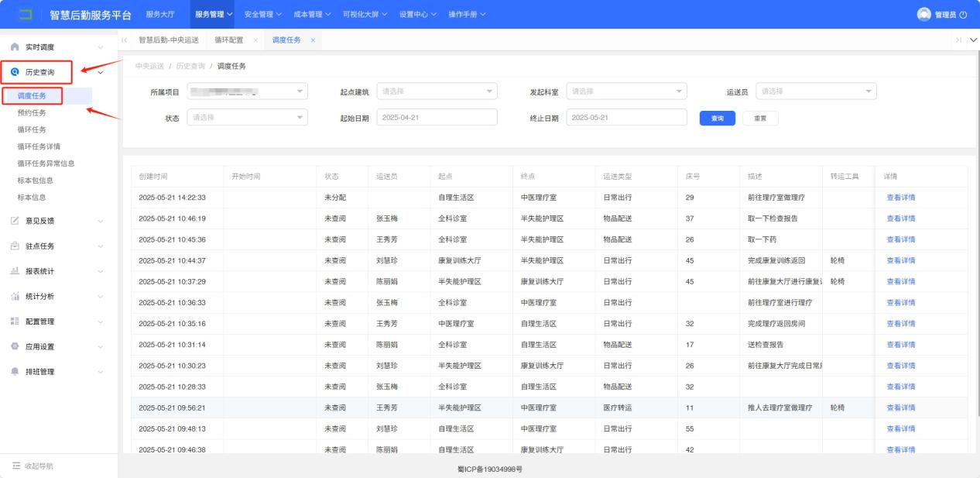The width and height of the screenshot is (980, 478).
Task: Click the power logout icon beside 管理员
Action: (962, 14)
